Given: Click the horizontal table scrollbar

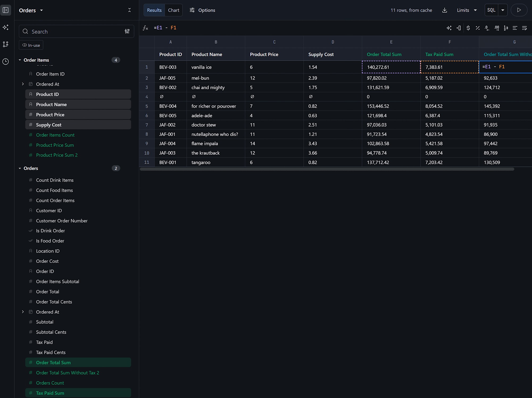Looking at the screenshot, I should coord(327,169).
